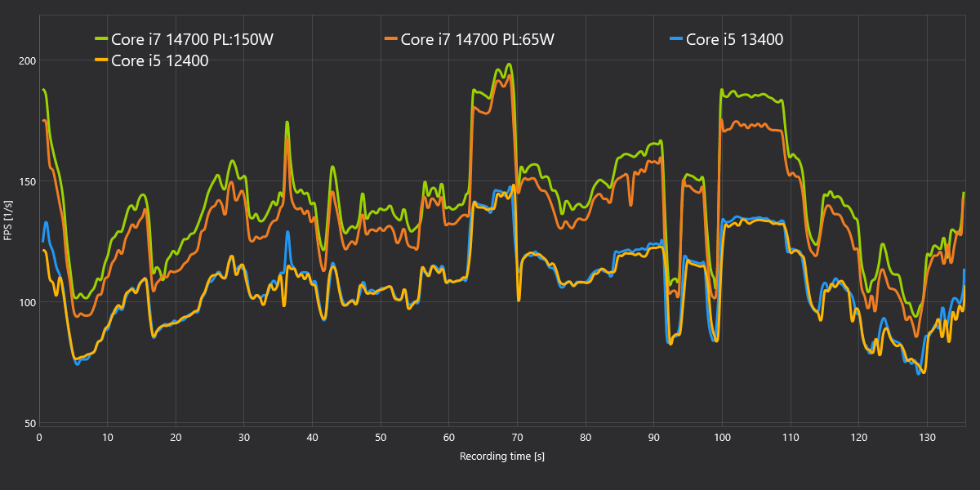This screenshot has height=490, width=980.
Task: Click the 150 value on the FPS axis
Action: 27,181
